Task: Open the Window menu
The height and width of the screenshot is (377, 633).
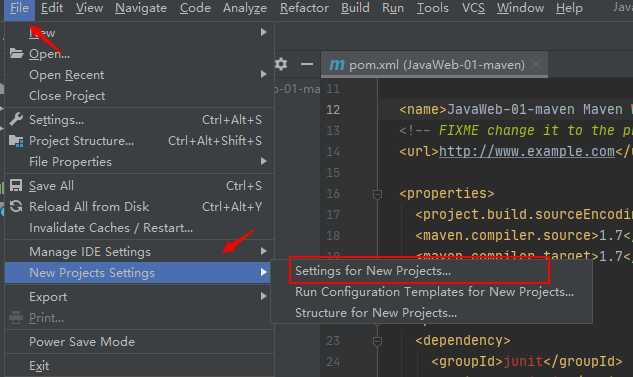Action: click(x=520, y=8)
